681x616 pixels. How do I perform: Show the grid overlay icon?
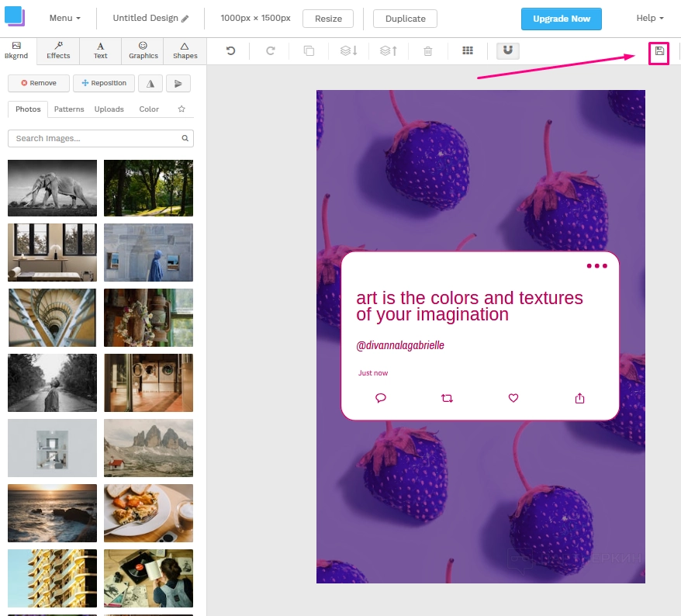[x=468, y=51]
